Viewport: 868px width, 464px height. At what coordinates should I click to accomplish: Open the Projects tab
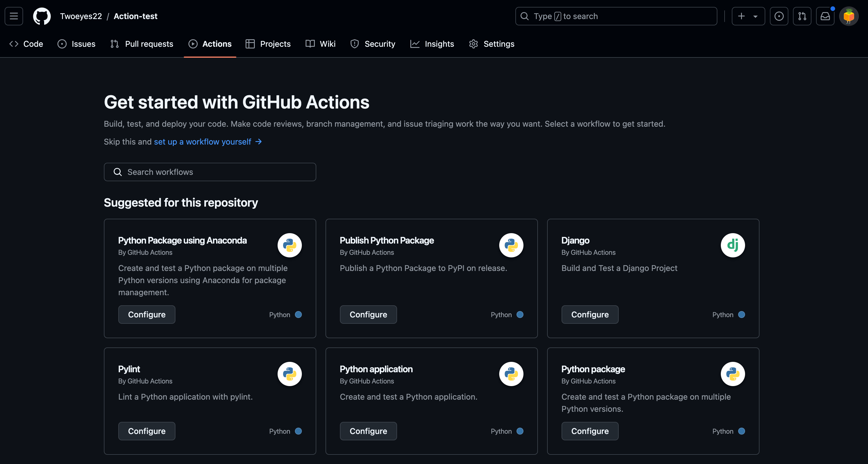pos(268,44)
